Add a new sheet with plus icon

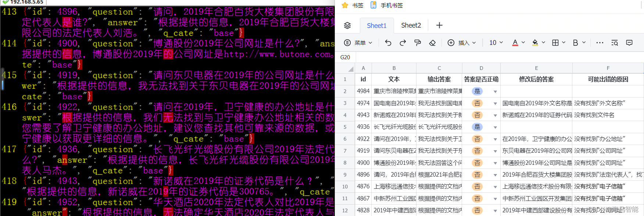(439, 25)
